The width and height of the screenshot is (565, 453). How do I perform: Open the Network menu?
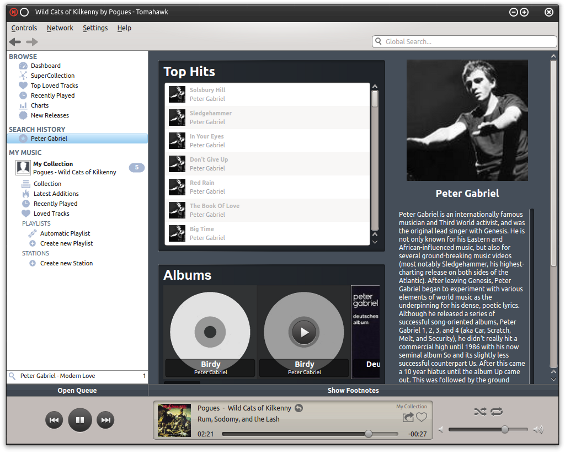[x=60, y=28]
